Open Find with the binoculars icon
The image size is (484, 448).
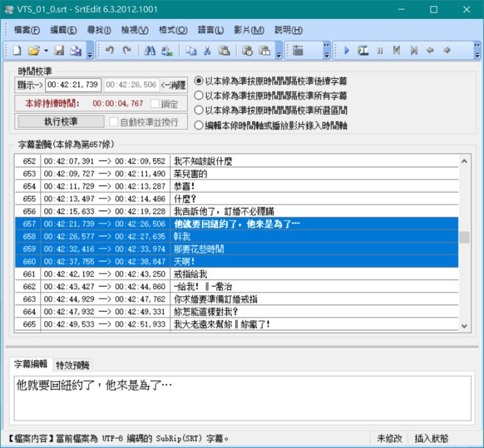click(x=150, y=50)
